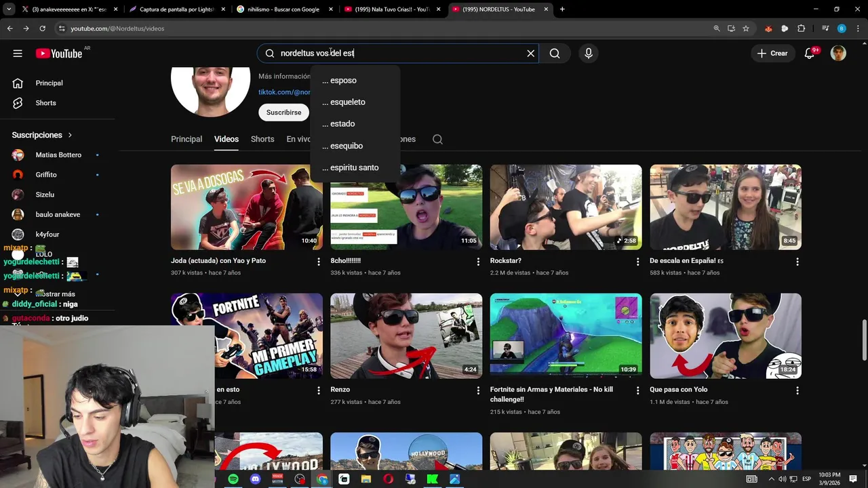
Task: Clear the search text with the X
Action: click(x=531, y=54)
